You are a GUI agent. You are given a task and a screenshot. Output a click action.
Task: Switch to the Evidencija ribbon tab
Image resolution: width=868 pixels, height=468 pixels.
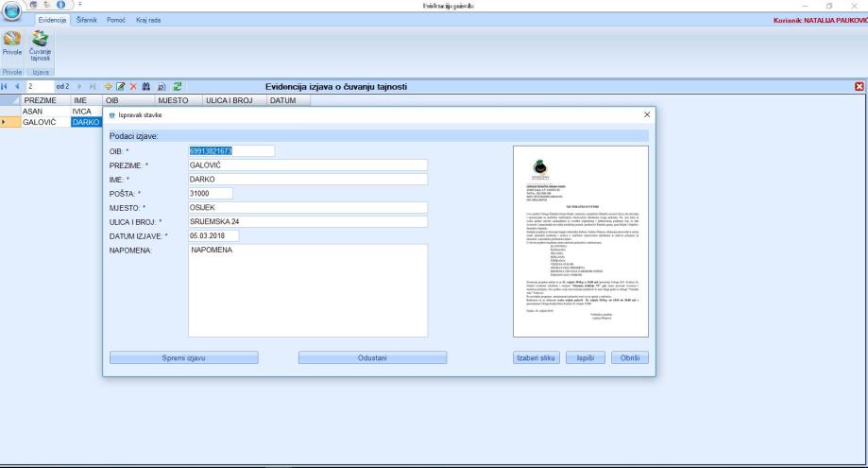(52, 20)
